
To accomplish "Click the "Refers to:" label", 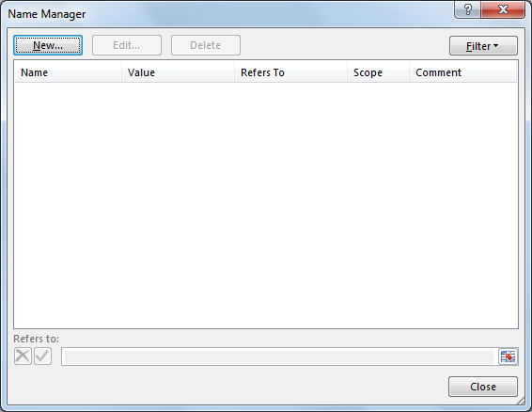I will coord(37,339).
